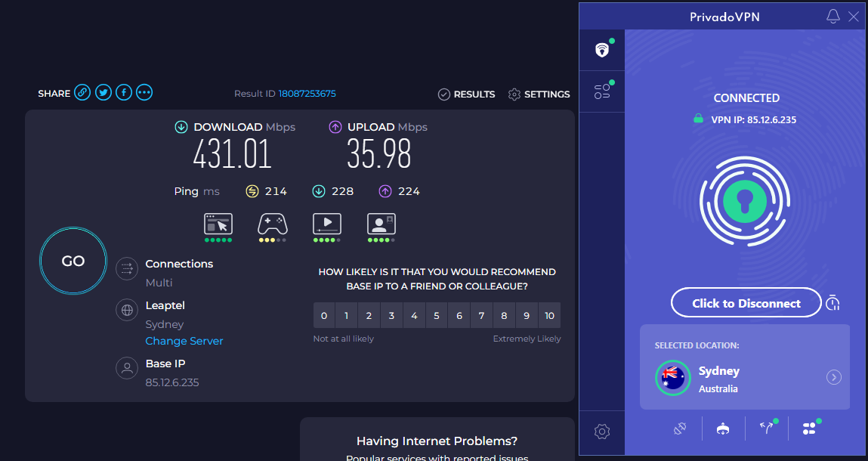Click the upload arrow icon
The height and width of the screenshot is (461, 868).
(335, 127)
